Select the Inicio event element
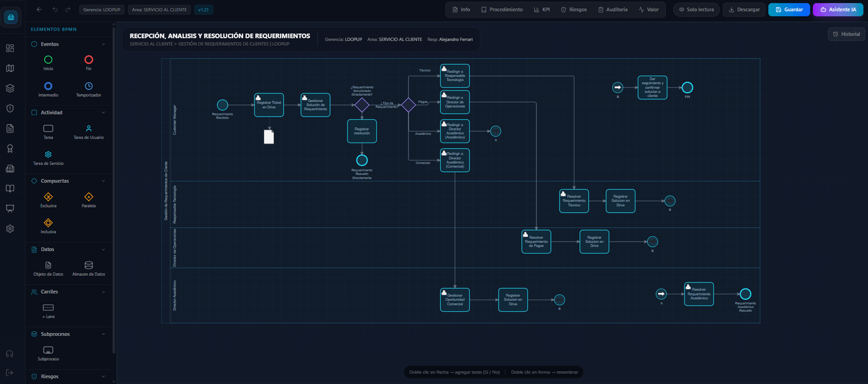This screenshot has width=868, height=384. click(48, 63)
